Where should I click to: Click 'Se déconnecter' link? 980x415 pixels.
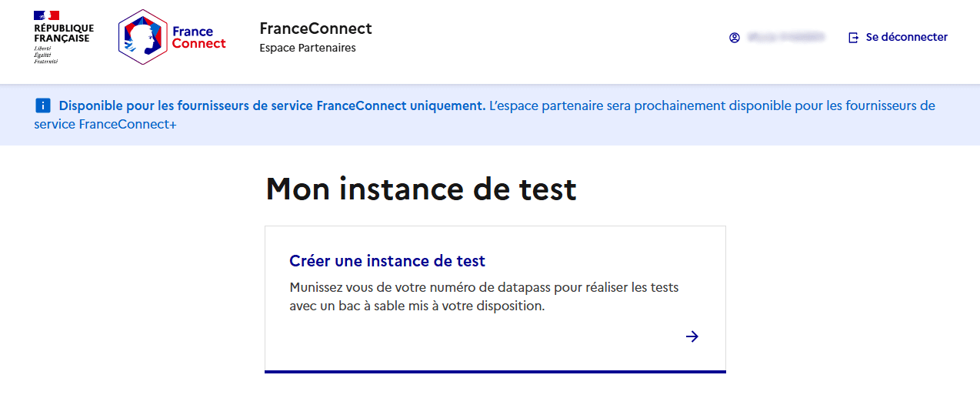(x=906, y=37)
